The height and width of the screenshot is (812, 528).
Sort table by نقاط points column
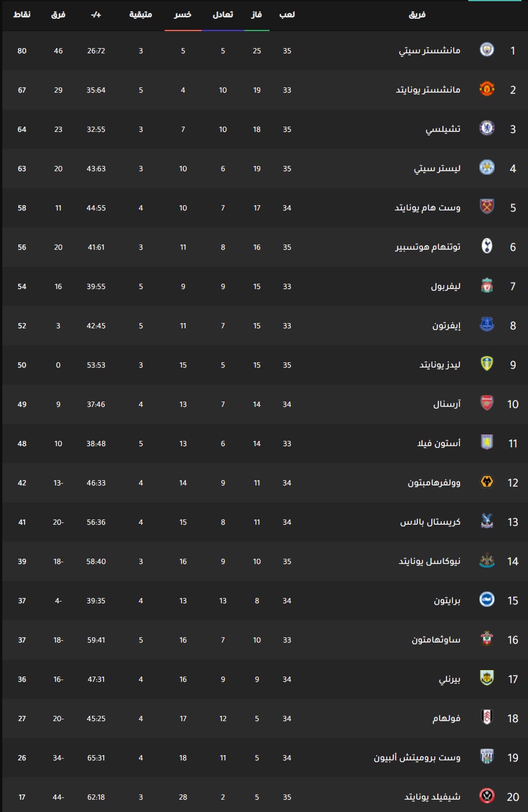tap(22, 15)
